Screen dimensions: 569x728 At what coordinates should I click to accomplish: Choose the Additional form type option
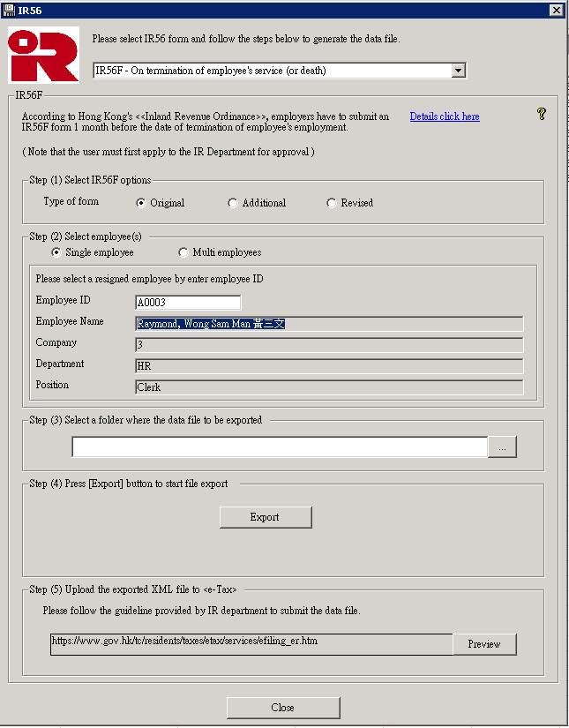click(x=233, y=203)
